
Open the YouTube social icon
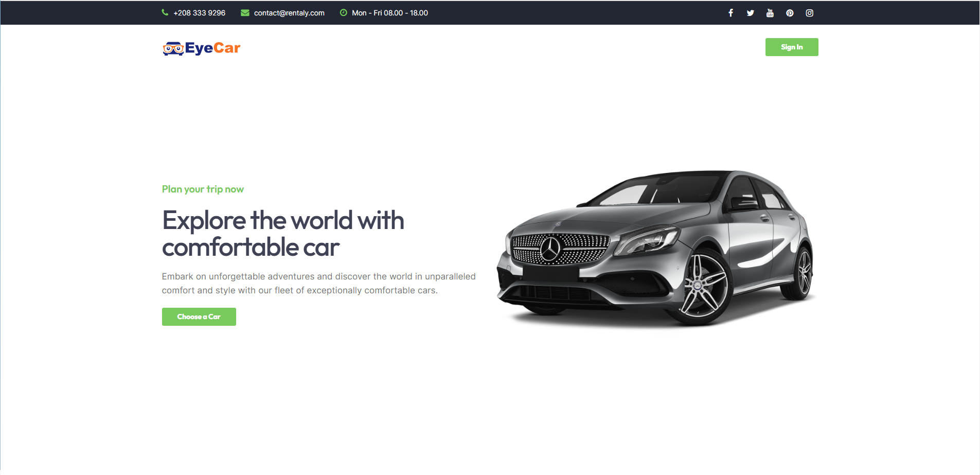coord(770,13)
